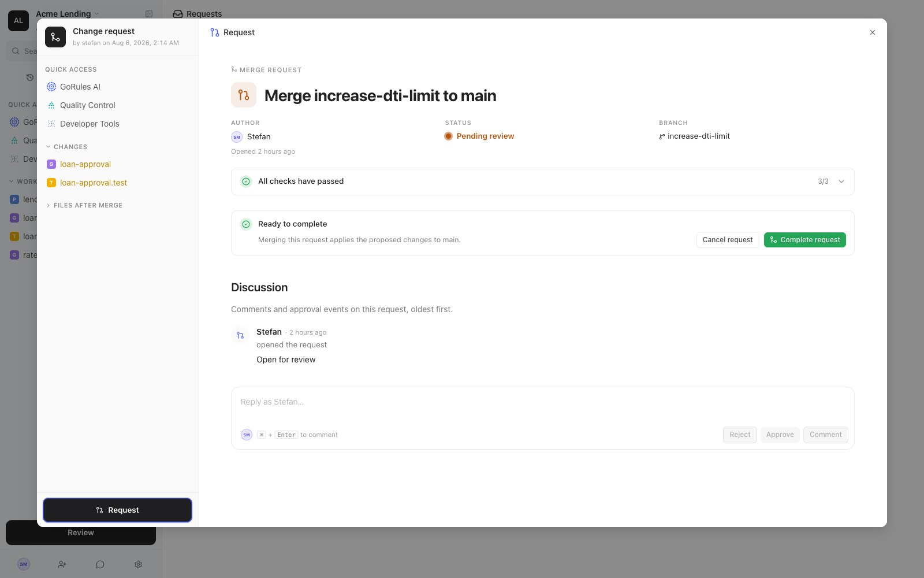Click the merge icon beside Stefan's discussion entry
Image resolution: width=924 pixels, height=578 pixels.
(x=240, y=335)
